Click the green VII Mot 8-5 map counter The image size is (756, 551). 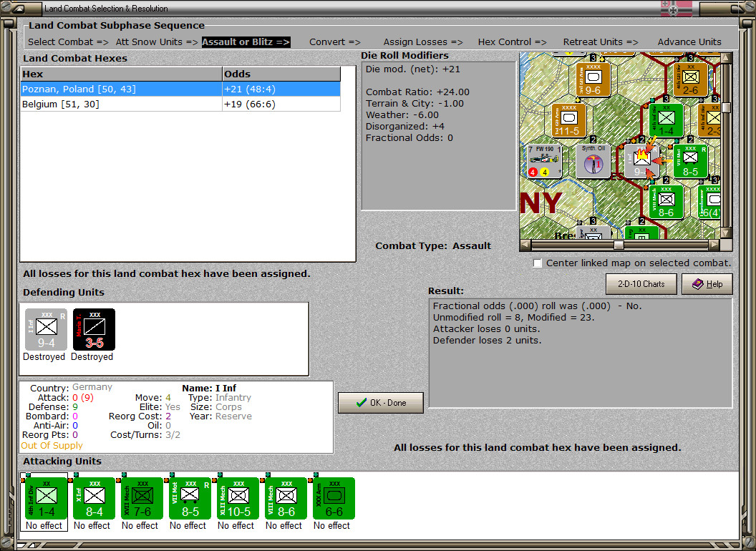tap(690, 162)
